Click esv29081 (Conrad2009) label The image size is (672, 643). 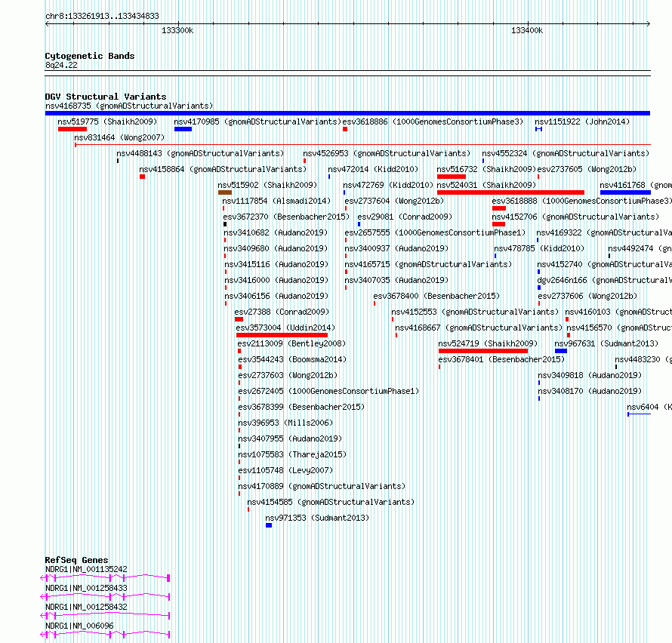(405, 217)
